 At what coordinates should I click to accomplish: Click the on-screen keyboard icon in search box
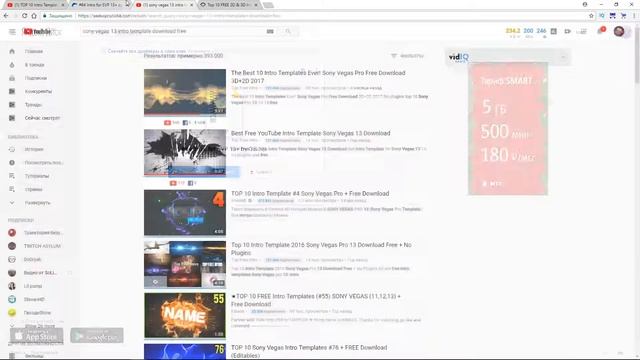pos(270,31)
